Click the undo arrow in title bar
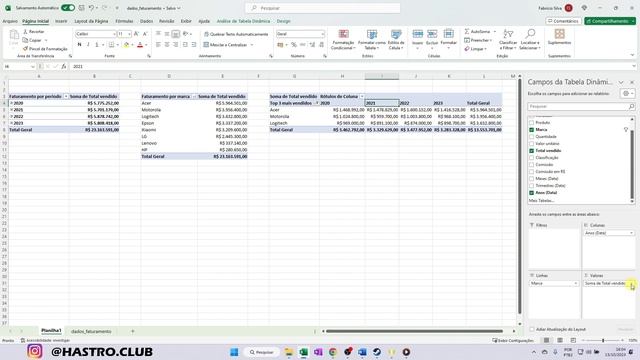The height and width of the screenshot is (360, 640). click(91, 8)
